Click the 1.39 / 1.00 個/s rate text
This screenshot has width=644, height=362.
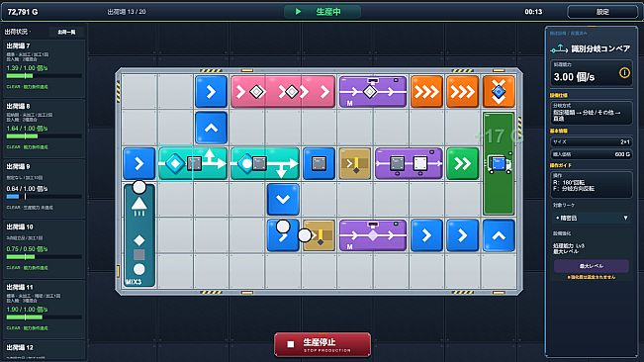27,68
